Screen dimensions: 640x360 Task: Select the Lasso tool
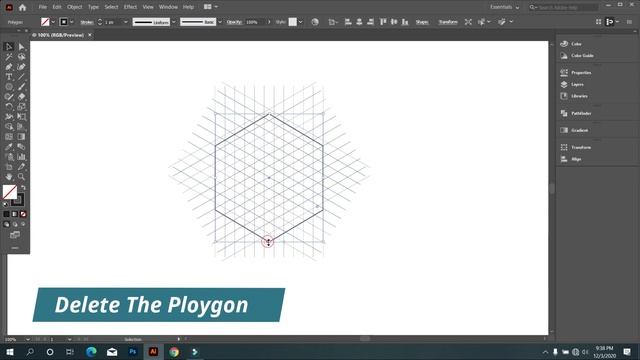click(21, 57)
